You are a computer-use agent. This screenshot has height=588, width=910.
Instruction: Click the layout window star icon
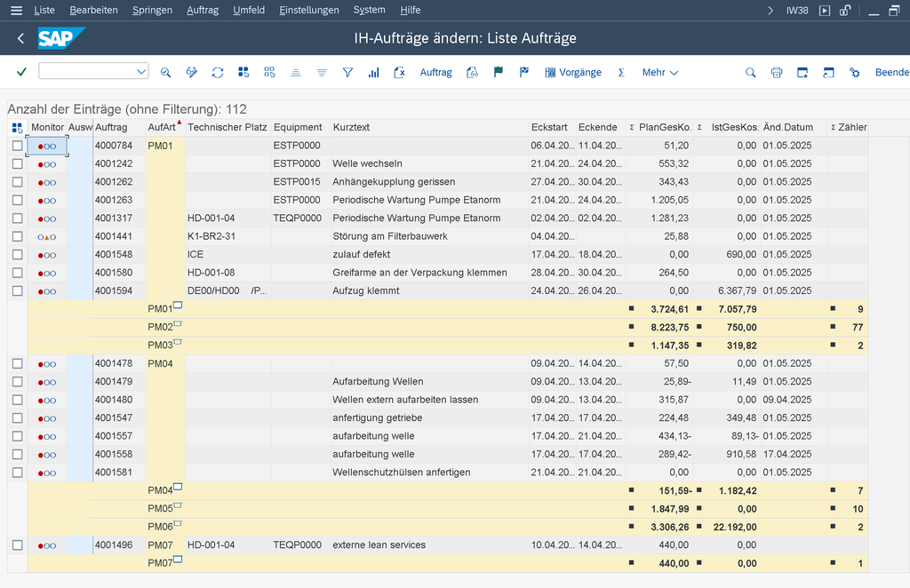pos(802,73)
